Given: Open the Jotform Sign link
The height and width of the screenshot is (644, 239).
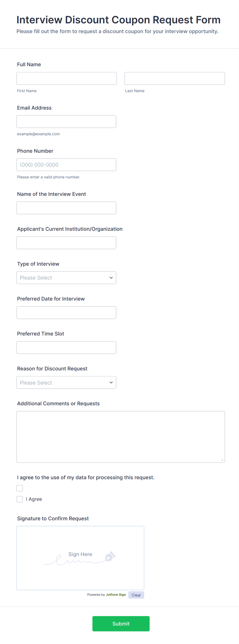Looking at the screenshot, I should pyautogui.click(x=116, y=595).
